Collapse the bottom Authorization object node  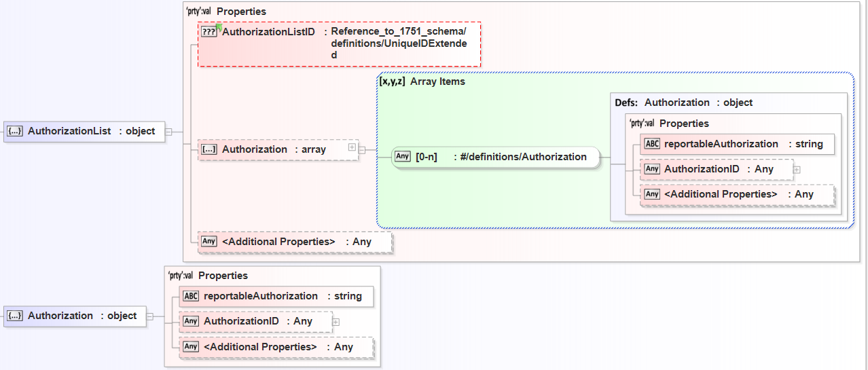tap(149, 316)
